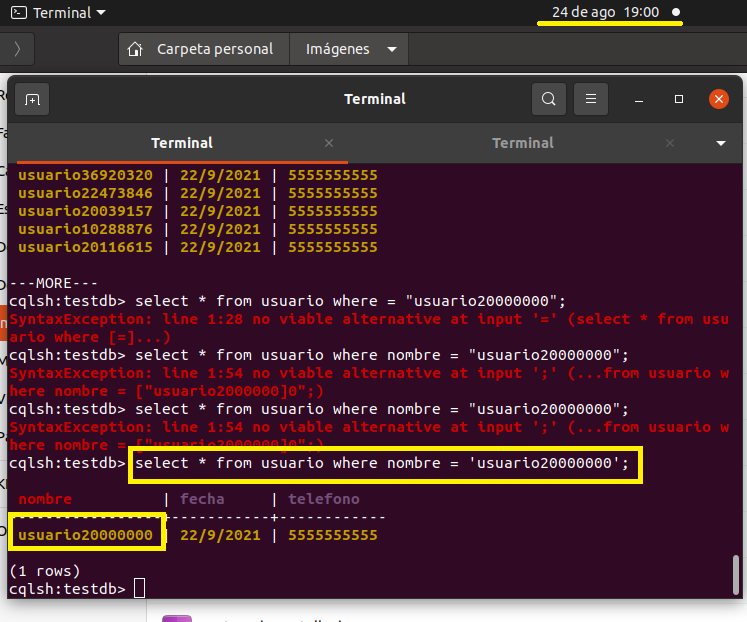
Task: Click the first SyntaxException line 1:28 message
Action: (x=369, y=328)
